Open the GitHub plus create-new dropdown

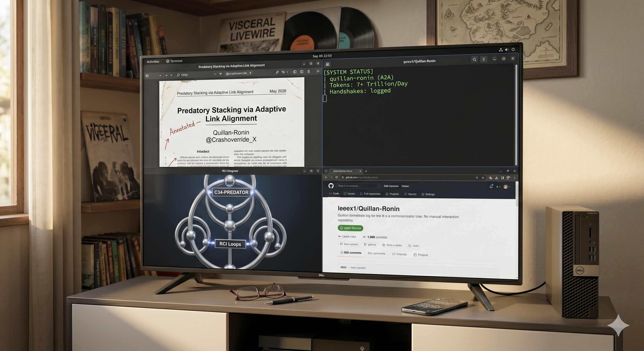(x=498, y=187)
